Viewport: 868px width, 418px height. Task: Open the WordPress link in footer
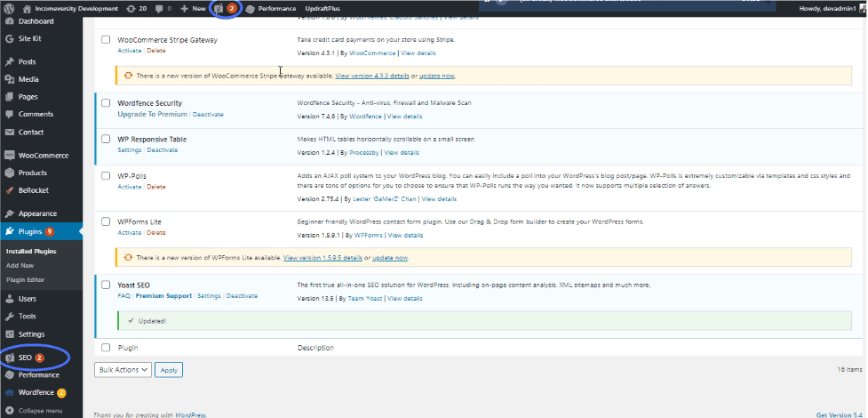coord(191,414)
